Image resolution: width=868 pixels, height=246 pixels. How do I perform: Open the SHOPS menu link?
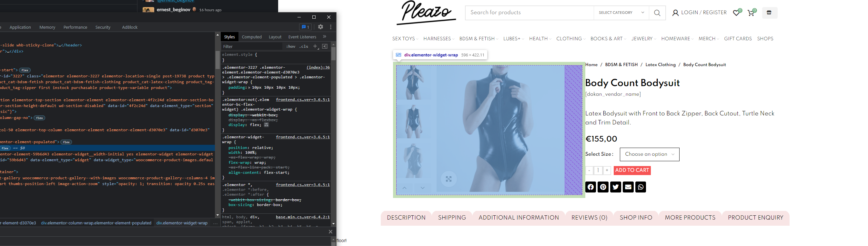coord(765,39)
